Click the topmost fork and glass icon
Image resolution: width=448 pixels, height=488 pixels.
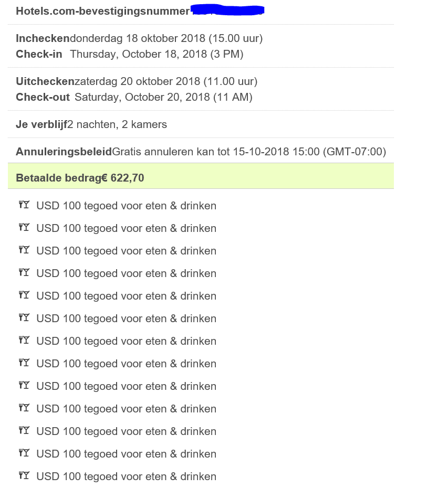pyautogui.click(x=24, y=205)
